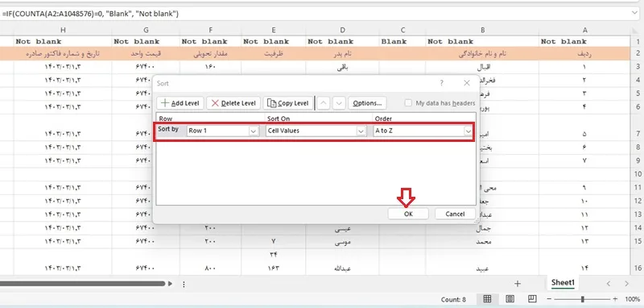Click Cancel in Sort dialog
The height and width of the screenshot is (308, 644).
(x=455, y=214)
